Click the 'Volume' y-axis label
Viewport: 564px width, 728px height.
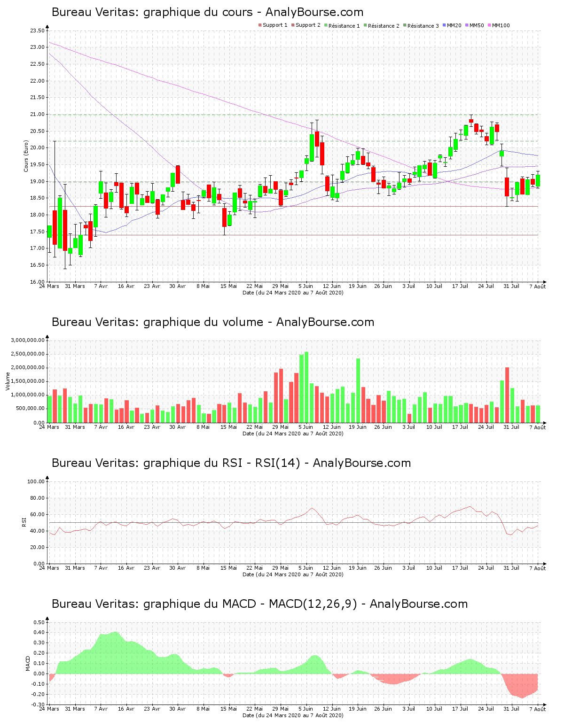coord(8,381)
